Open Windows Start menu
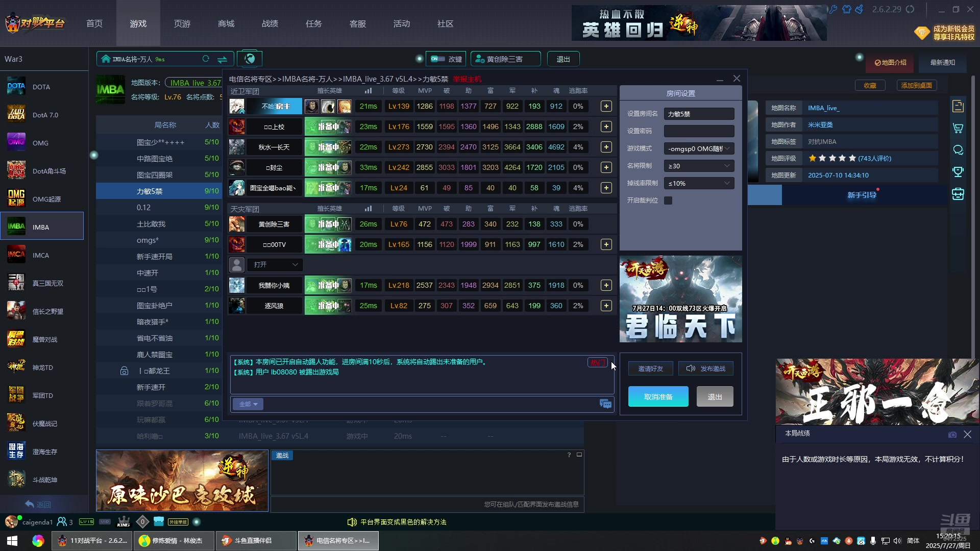 (x=12, y=541)
